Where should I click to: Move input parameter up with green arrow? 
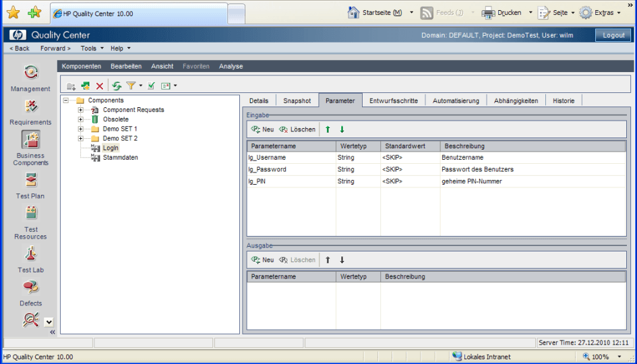click(x=328, y=129)
